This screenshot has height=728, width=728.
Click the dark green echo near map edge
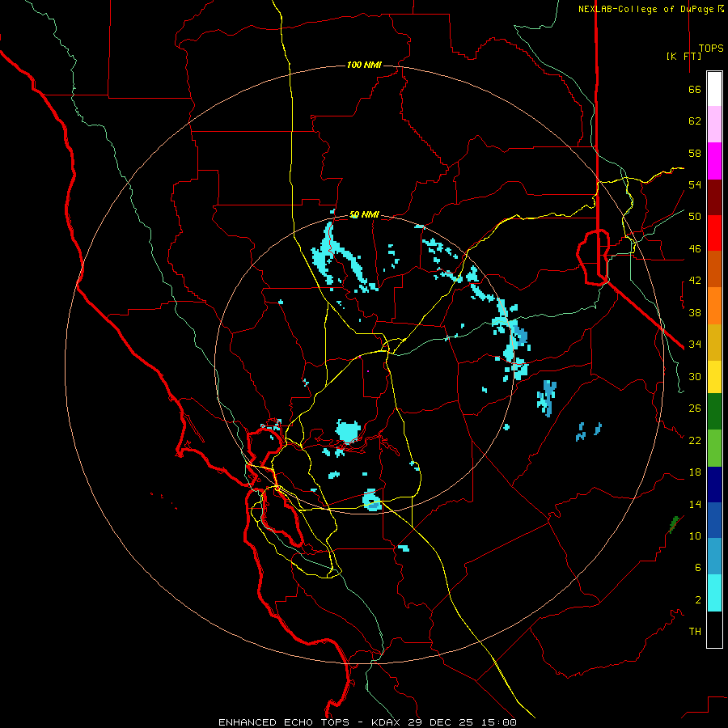click(674, 524)
